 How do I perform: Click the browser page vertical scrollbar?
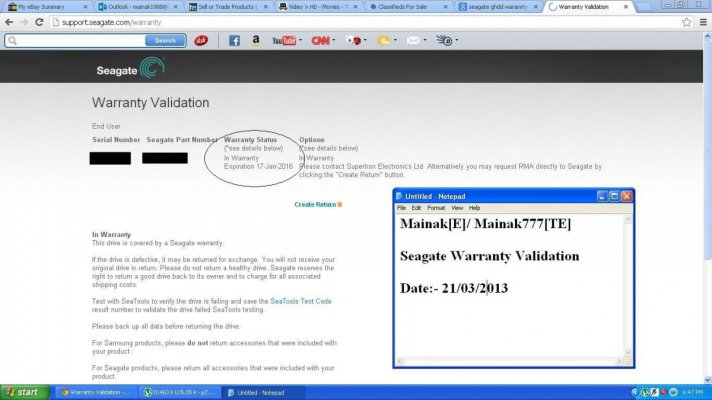[707, 209]
